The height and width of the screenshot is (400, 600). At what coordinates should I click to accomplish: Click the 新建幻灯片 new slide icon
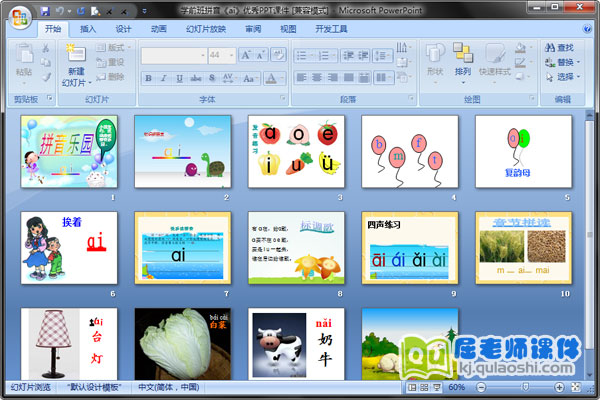(76, 53)
